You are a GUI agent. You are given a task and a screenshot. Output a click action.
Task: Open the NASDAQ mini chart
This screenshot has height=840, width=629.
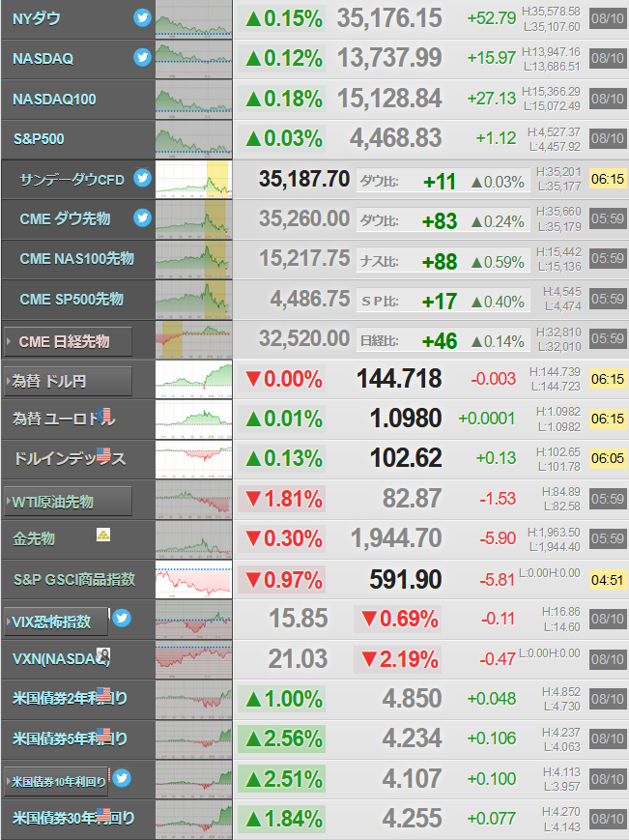click(x=194, y=58)
